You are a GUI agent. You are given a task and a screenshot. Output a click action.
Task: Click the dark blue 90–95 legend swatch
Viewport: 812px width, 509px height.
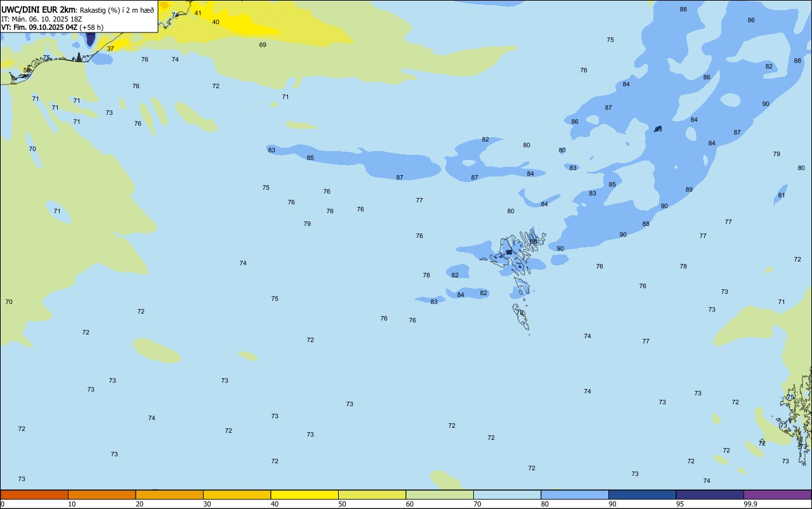(x=642, y=494)
